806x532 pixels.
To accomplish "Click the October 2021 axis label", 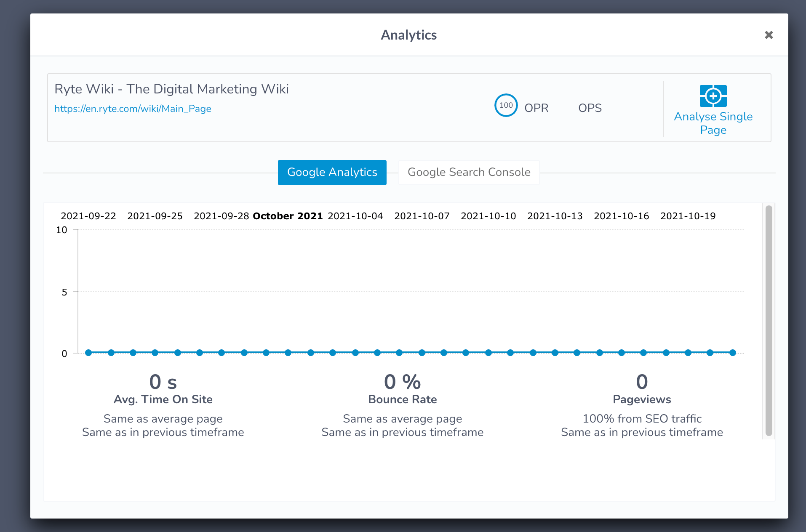I will click(x=288, y=216).
